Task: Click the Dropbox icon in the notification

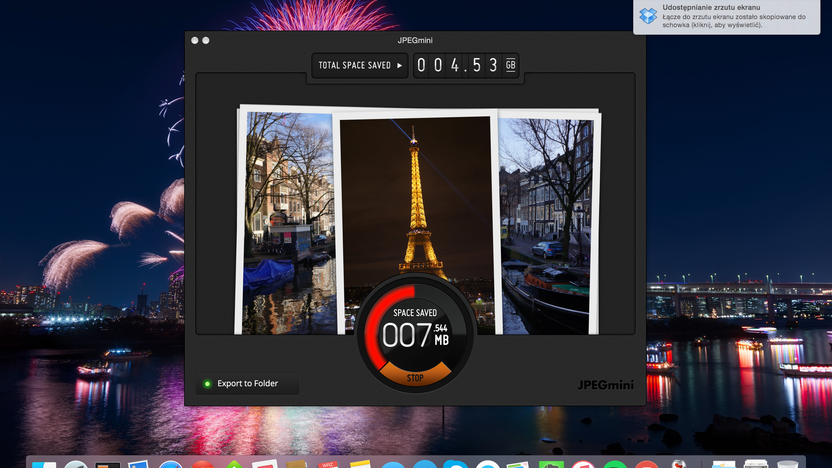Action: (x=648, y=16)
